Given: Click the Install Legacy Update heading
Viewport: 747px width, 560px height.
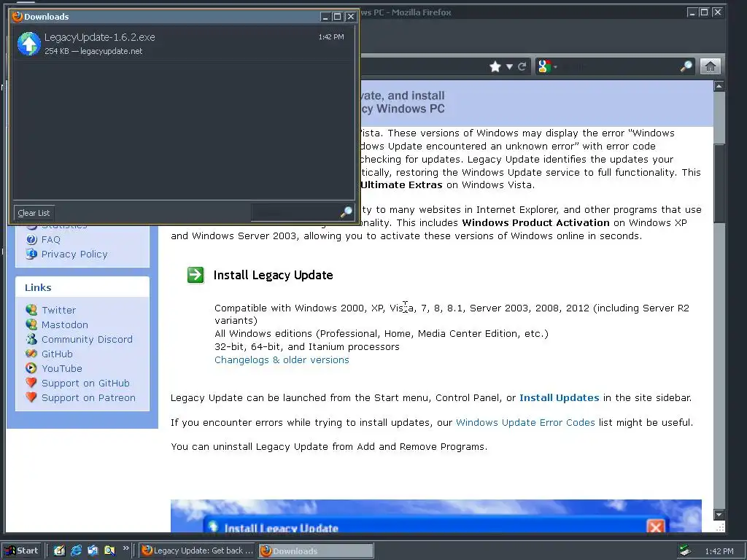Looking at the screenshot, I should (x=273, y=275).
